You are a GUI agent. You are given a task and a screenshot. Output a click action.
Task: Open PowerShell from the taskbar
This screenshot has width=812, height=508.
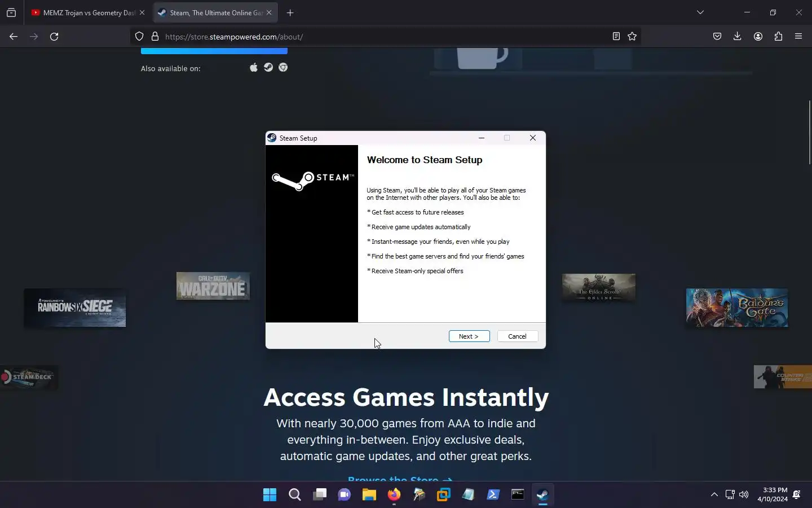pyautogui.click(x=493, y=494)
